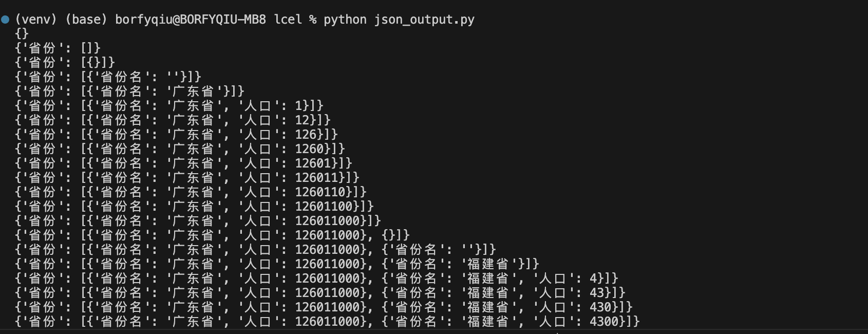Click the line ending with '广东省'}]}
Viewport: 868px width, 334px height.
point(129,91)
